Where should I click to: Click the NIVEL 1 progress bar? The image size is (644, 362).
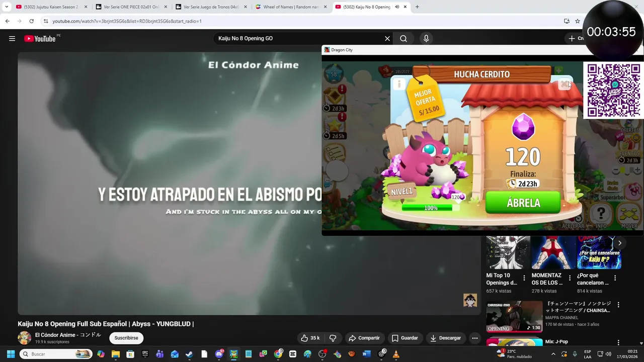coord(431,208)
